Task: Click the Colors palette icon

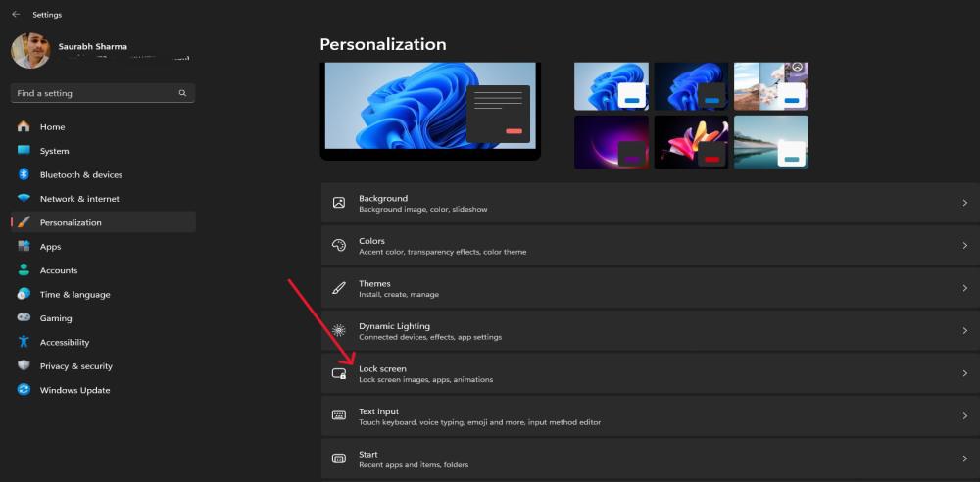Action: pyautogui.click(x=339, y=246)
